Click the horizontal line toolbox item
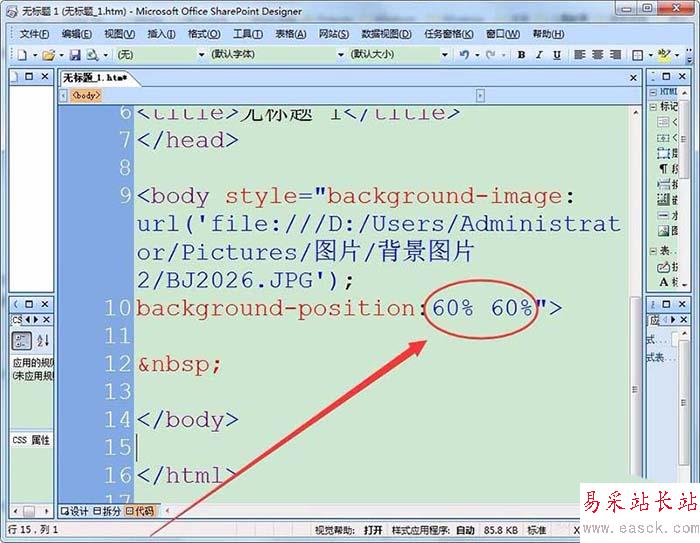Image resolution: width=700 pixels, height=543 pixels. (667, 215)
